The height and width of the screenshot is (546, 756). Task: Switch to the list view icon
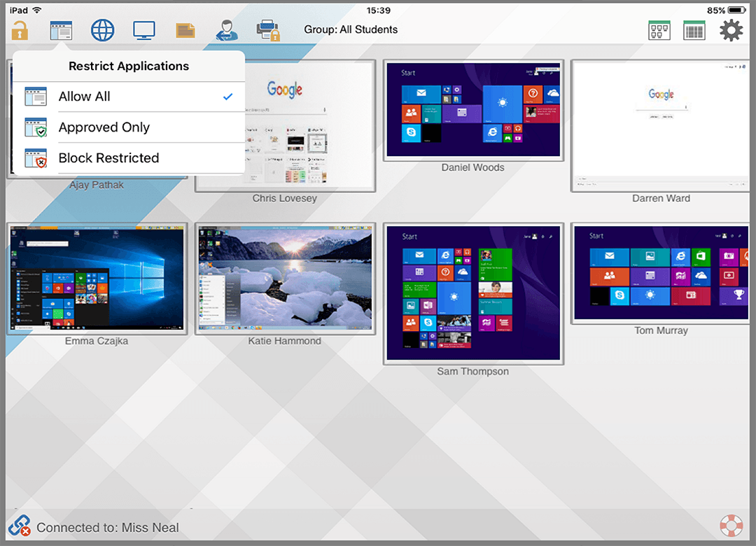pyautogui.click(x=694, y=30)
